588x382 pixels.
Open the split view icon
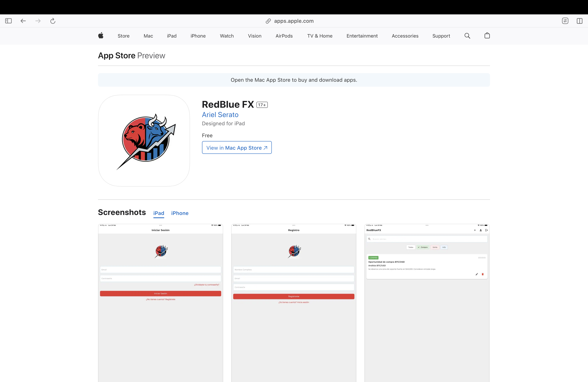[x=579, y=21]
